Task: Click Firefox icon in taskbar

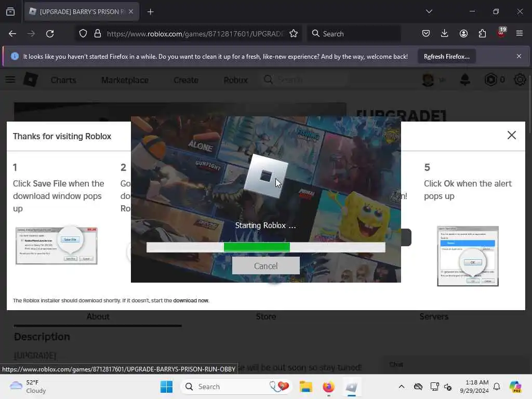Action: pyautogui.click(x=328, y=387)
